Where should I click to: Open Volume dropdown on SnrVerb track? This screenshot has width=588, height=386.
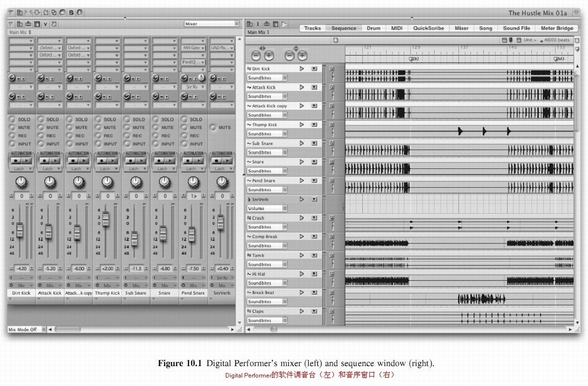pyautogui.click(x=267, y=208)
